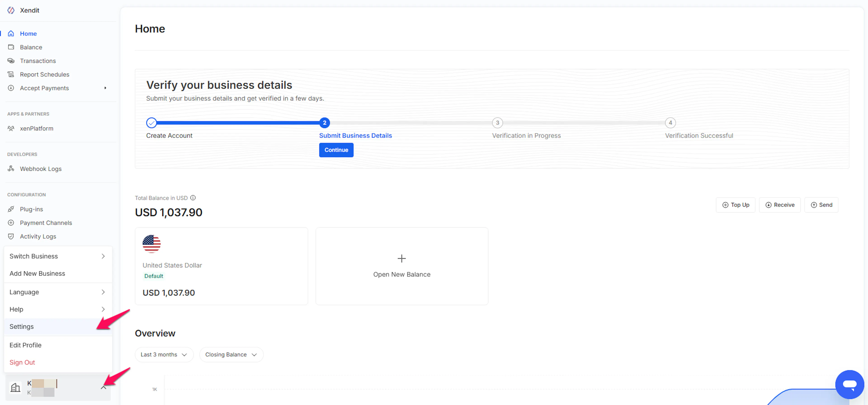
Task: Open the Last 3 months dropdown
Action: click(164, 354)
